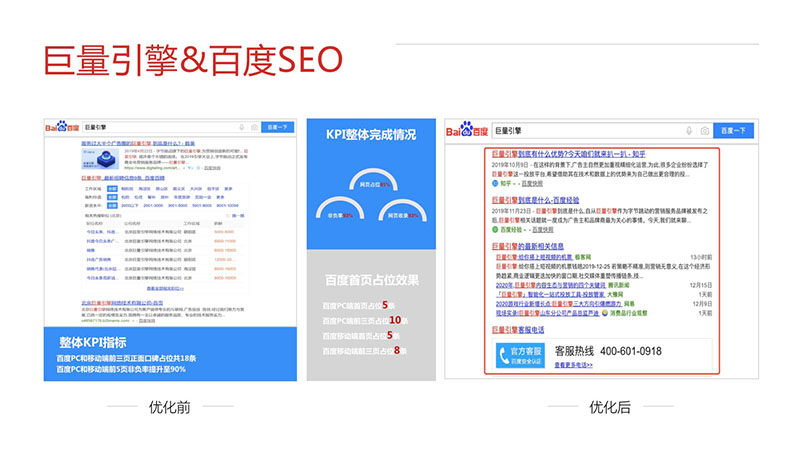Click the view-all-jobs link below the job table
Image resolution: width=800 pixels, height=449 pixels.
(x=164, y=288)
